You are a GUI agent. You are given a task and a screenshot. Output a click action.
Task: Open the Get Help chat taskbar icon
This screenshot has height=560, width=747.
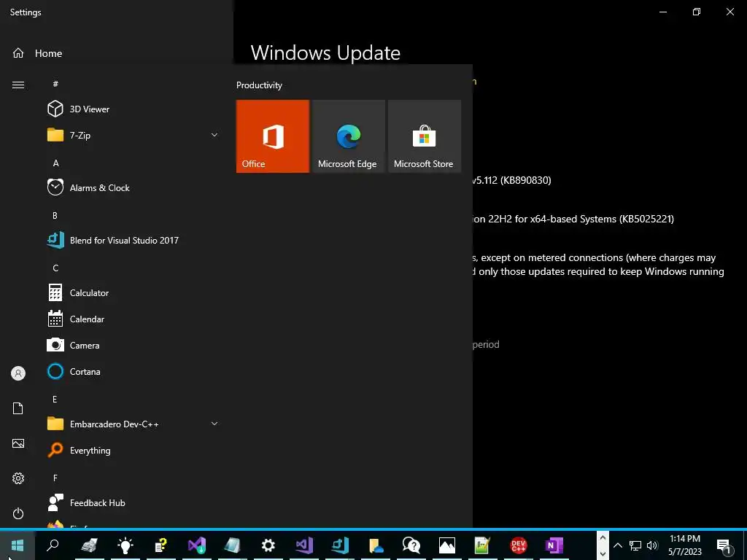411,545
